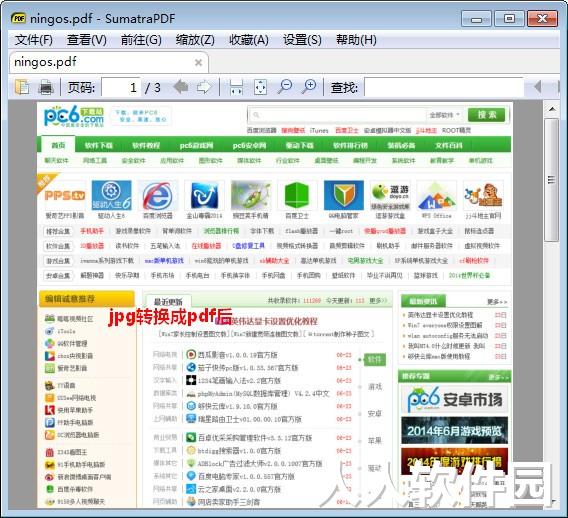Screen dimensions: 568x518
Task: Open the 帮助(H) menu
Action: click(x=356, y=40)
